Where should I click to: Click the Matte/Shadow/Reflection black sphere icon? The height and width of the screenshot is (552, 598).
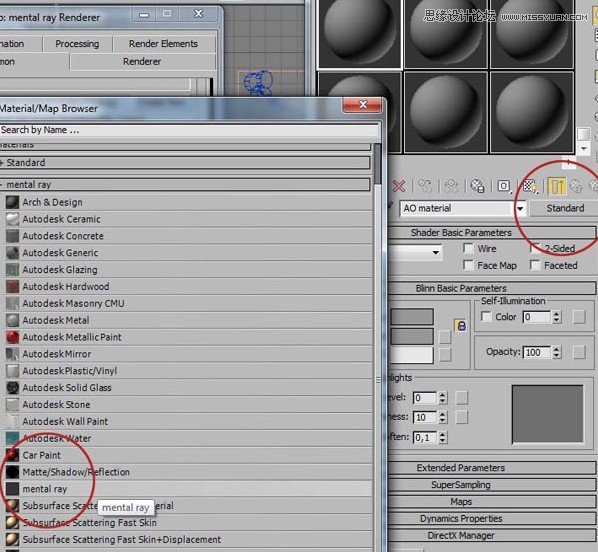click(12, 472)
